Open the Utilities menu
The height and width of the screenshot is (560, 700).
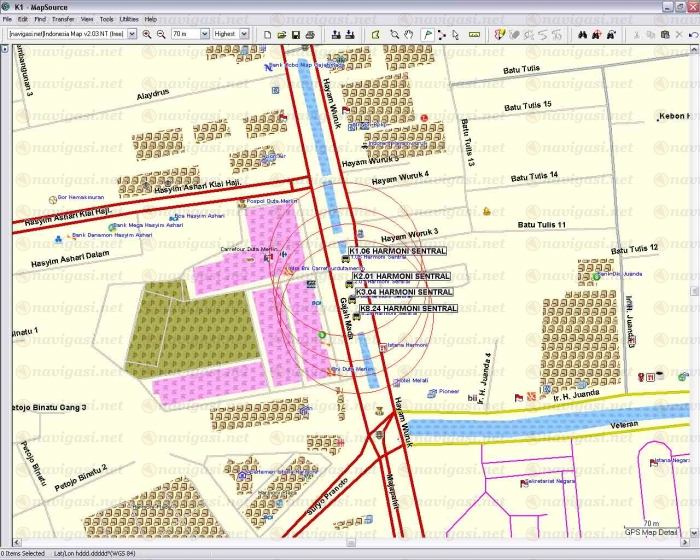[x=129, y=19]
